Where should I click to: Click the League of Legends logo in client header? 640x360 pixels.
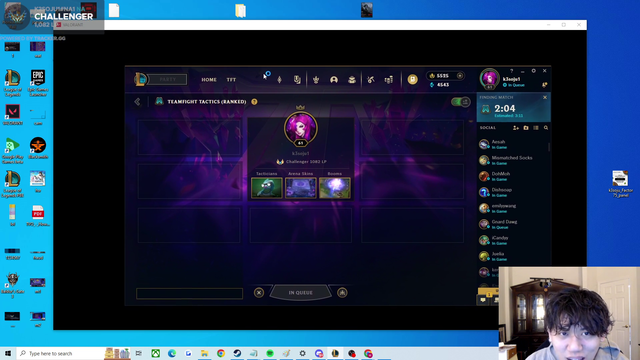(140, 79)
